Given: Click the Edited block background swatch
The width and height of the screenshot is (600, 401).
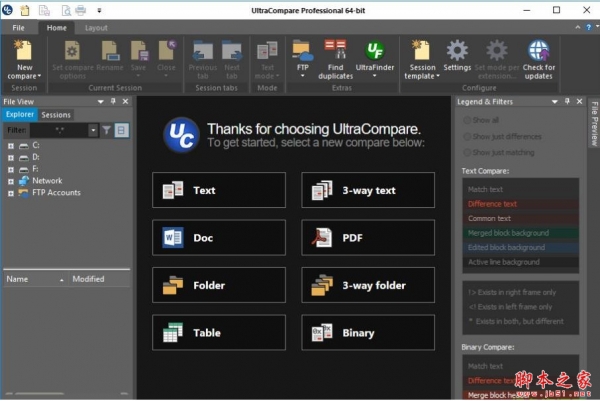Looking at the screenshot, I should 521,248.
